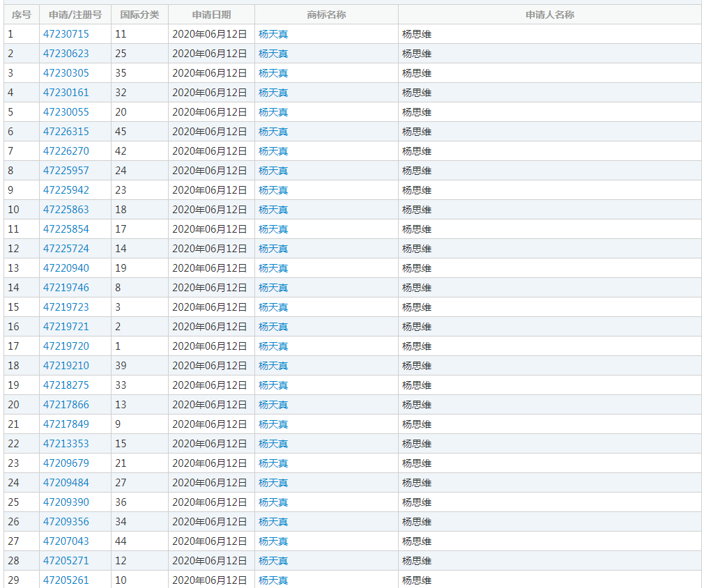This screenshot has width=704, height=588.
Task: Click application number 47218275
Action: (x=66, y=385)
